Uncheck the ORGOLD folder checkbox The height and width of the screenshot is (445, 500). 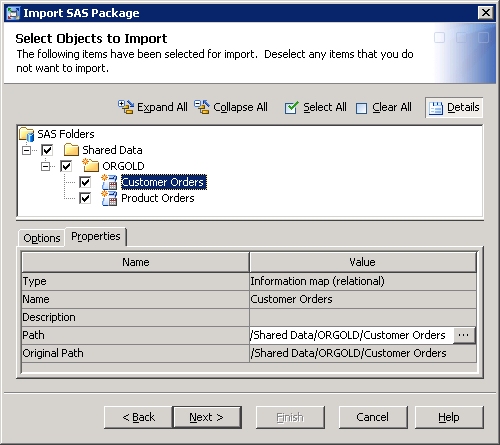(x=66, y=166)
